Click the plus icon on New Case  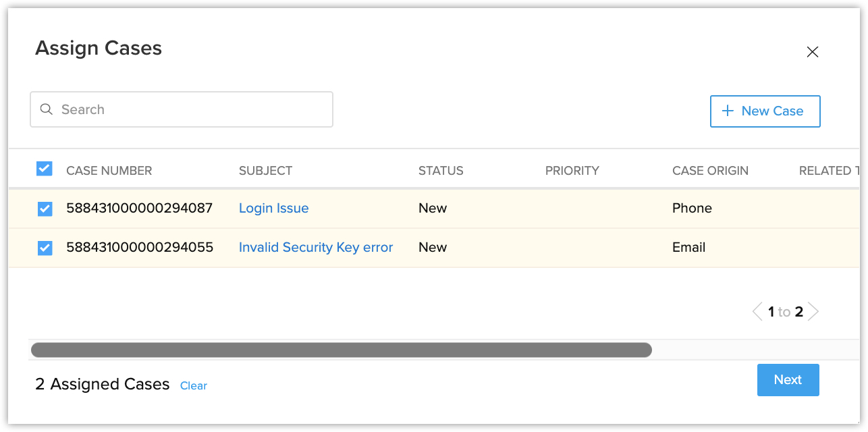[x=728, y=111]
